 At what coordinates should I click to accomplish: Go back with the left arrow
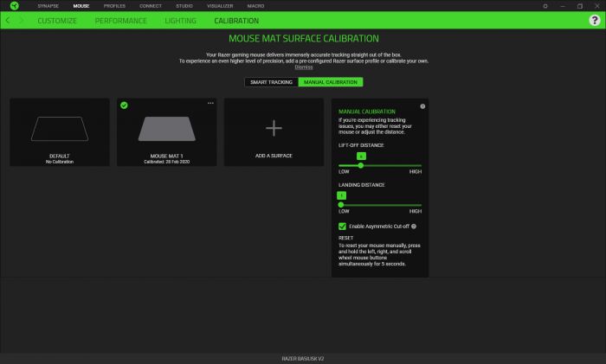click(8, 21)
